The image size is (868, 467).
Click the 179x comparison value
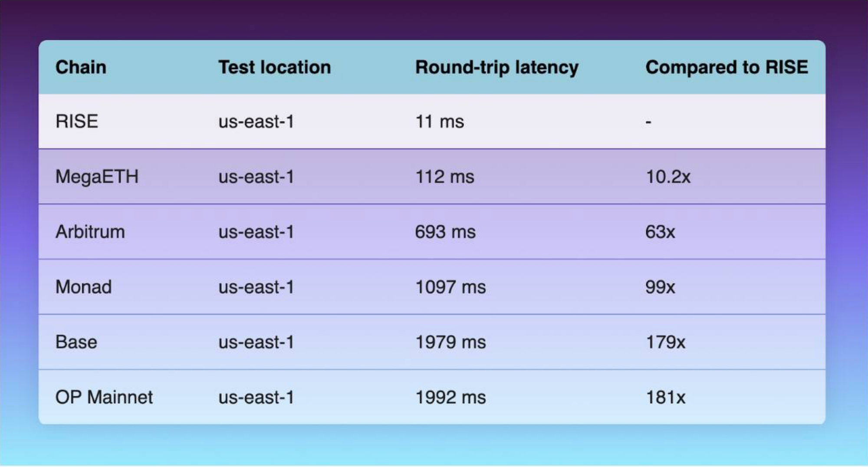665,342
